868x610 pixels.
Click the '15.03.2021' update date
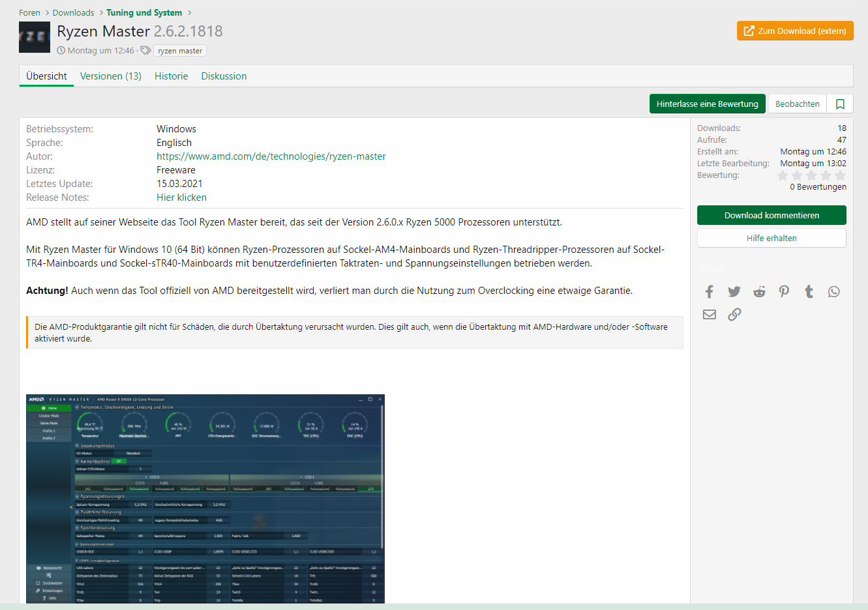click(179, 184)
